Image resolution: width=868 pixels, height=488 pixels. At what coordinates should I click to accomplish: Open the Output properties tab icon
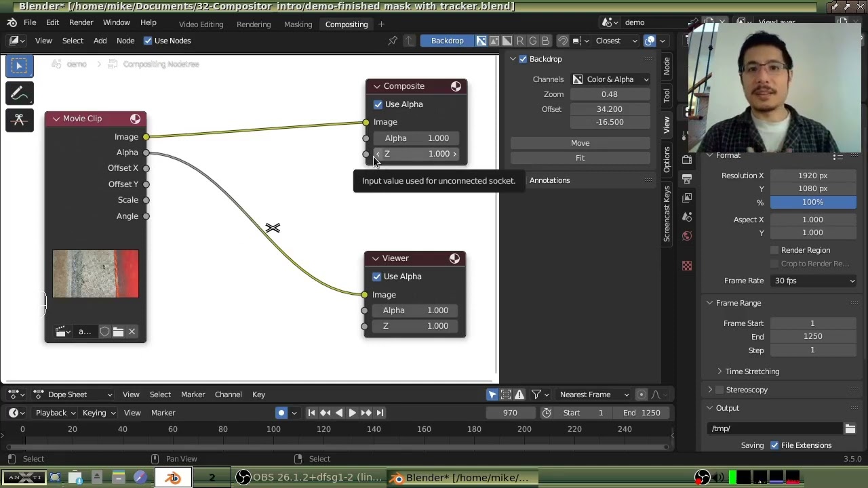tap(687, 179)
